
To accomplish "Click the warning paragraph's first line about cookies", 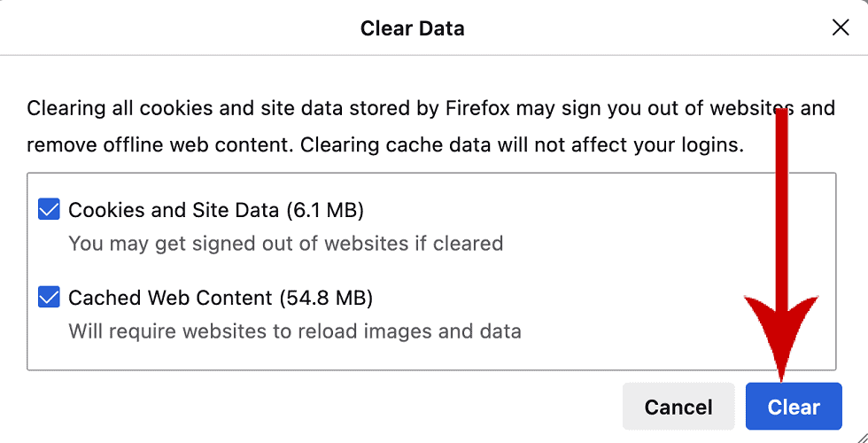I will click(x=266, y=109).
